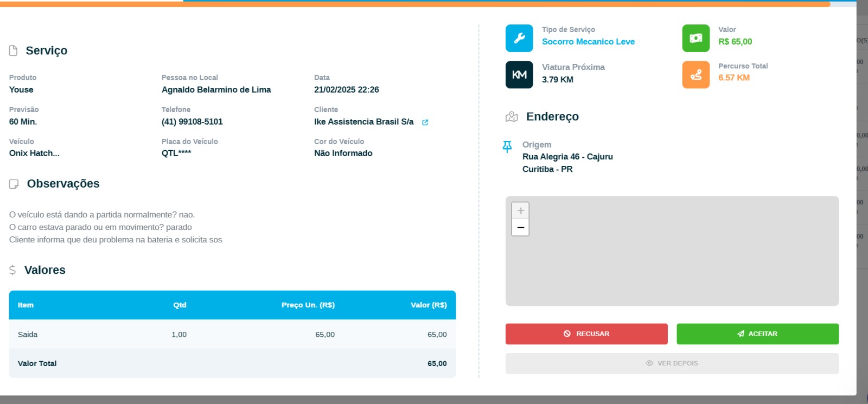
Task: Zoom out on the map
Action: point(520,228)
